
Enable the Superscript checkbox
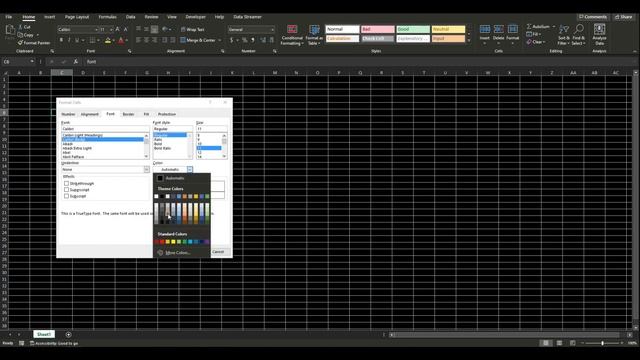click(66, 190)
